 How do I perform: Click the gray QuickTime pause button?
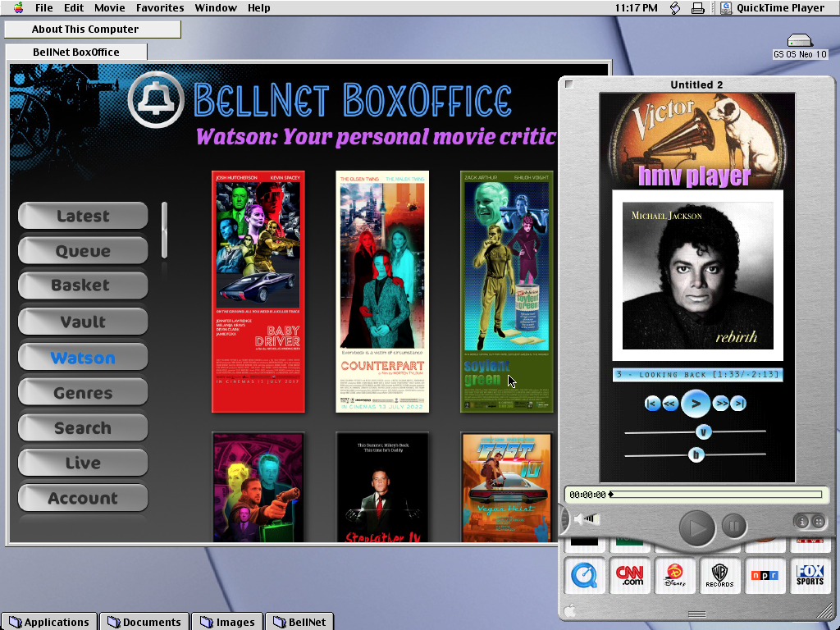click(x=734, y=526)
